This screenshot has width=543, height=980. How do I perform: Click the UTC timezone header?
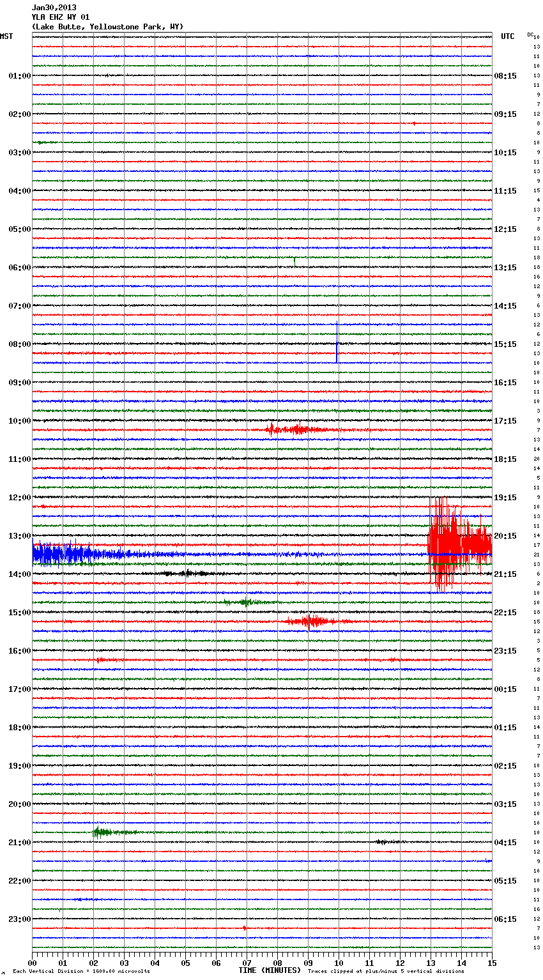click(x=508, y=36)
